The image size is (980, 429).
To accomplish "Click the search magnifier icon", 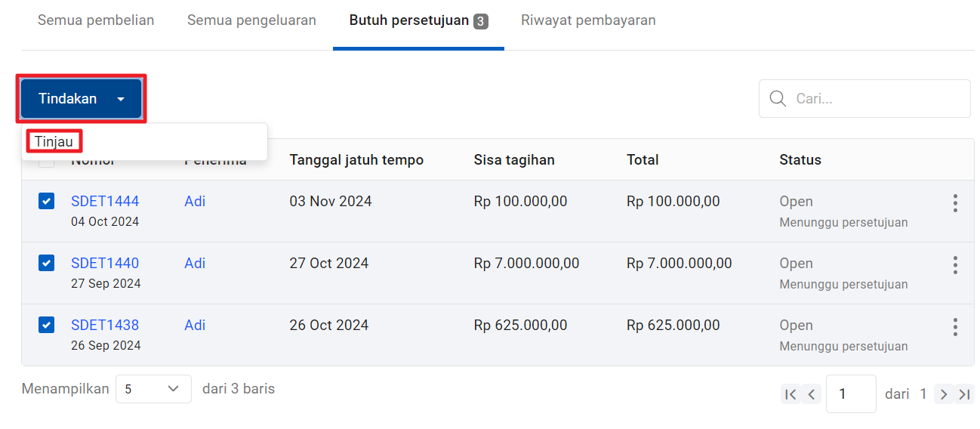I will [778, 98].
